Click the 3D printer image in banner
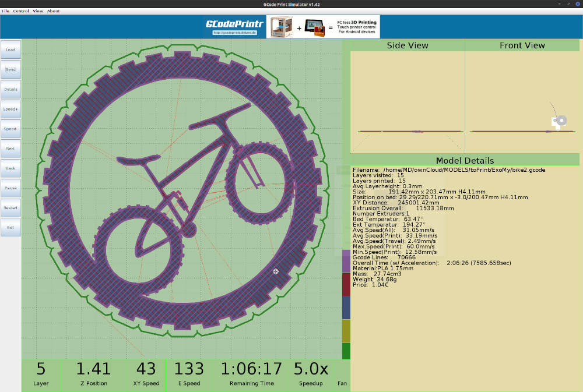The image size is (583, 392). point(281,26)
